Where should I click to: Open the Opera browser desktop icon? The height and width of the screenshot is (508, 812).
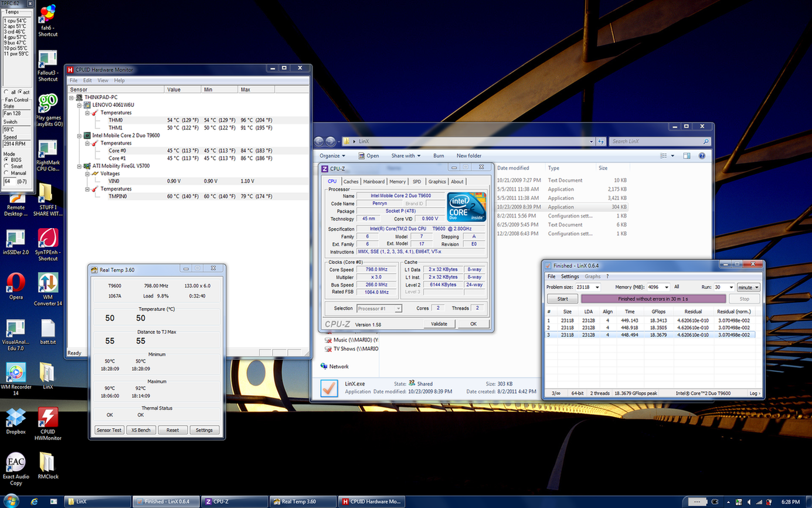16,286
